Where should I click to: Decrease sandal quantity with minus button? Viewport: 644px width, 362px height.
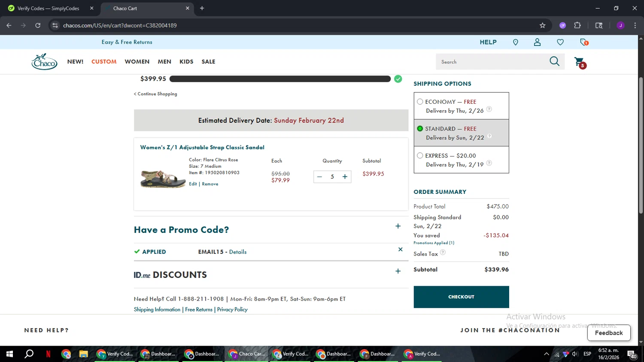point(319,177)
